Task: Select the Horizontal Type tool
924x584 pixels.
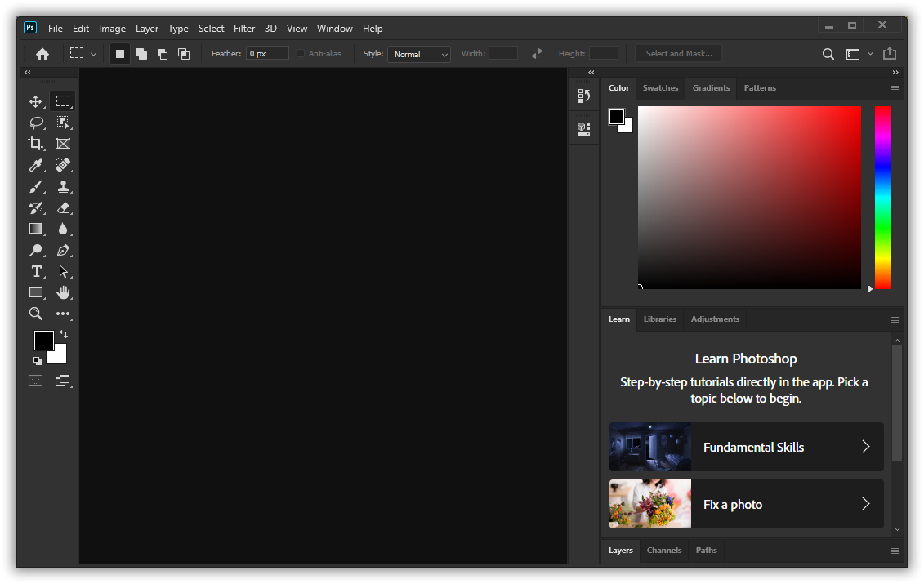Action: [x=36, y=272]
